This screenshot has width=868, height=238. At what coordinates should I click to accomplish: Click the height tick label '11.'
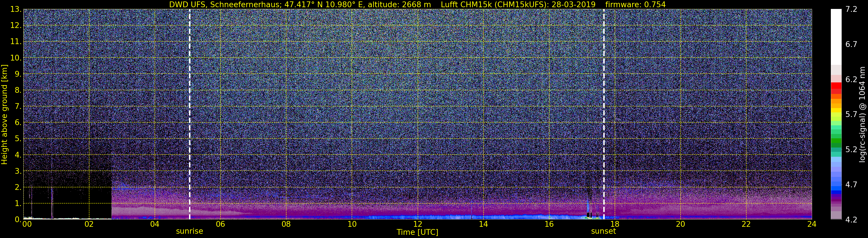[16, 42]
